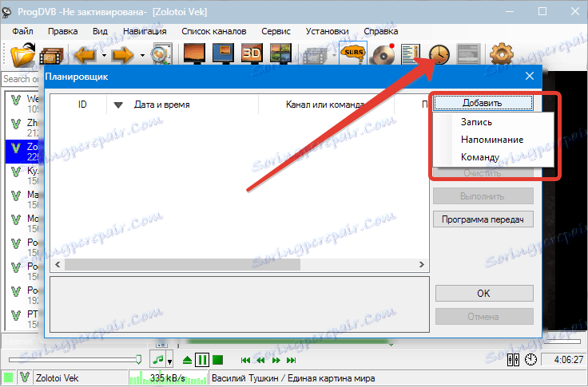This screenshot has height=387, width=588.
Task: Click the 4:06:27 time display
Action: point(563,360)
